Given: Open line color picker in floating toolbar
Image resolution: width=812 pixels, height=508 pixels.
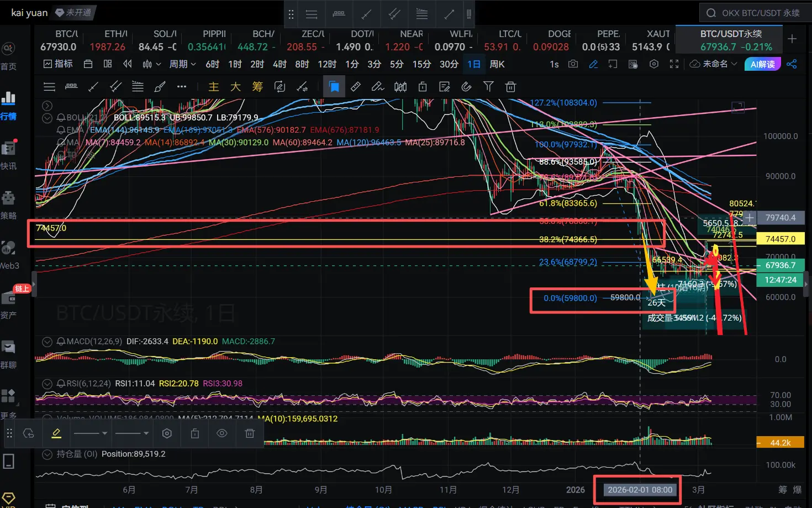Looking at the screenshot, I should (x=56, y=433).
